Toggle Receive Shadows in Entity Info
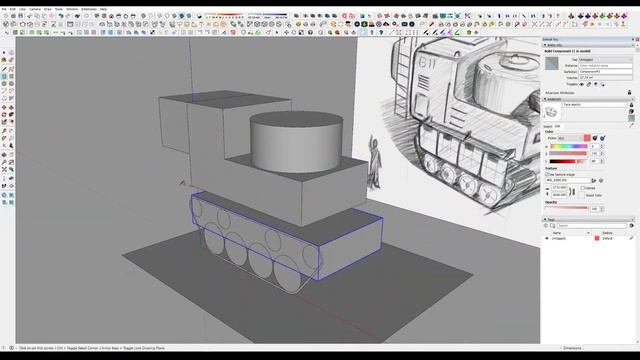640x360 pixels. click(596, 84)
